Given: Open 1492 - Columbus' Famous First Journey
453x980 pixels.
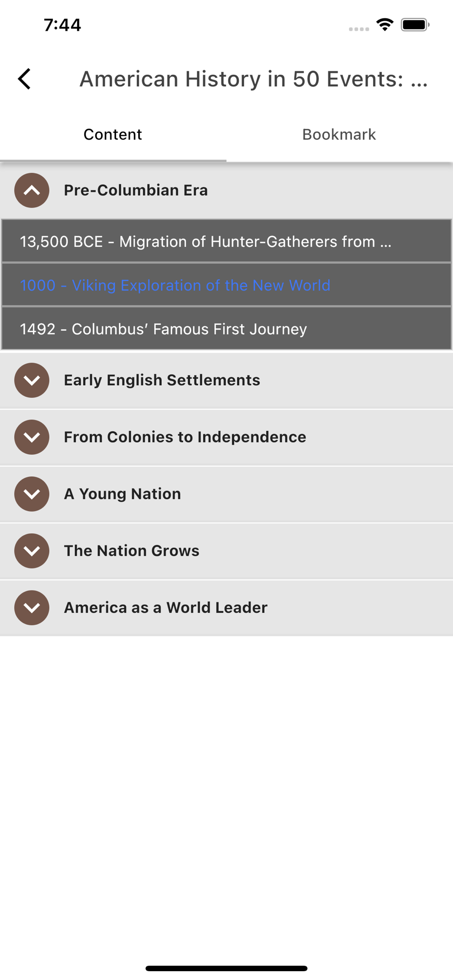Looking at the screenshot, I should tap(163, 329).
